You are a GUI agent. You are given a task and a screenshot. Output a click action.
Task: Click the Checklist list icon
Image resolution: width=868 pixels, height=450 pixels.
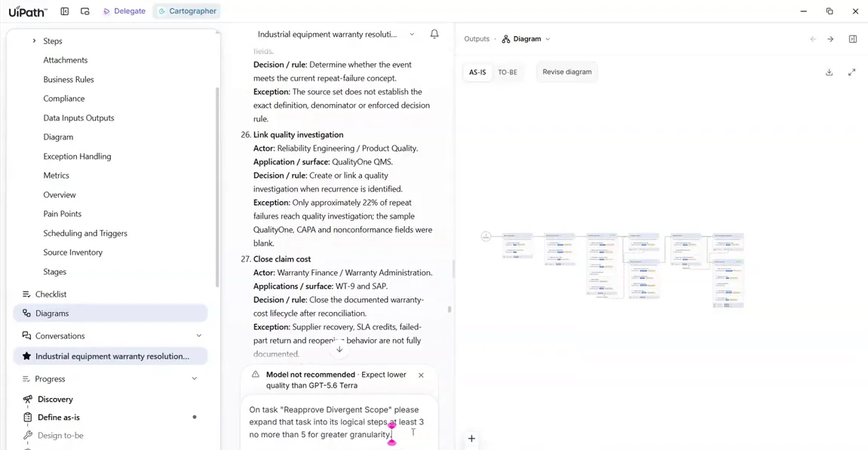[x=26, y=294]
